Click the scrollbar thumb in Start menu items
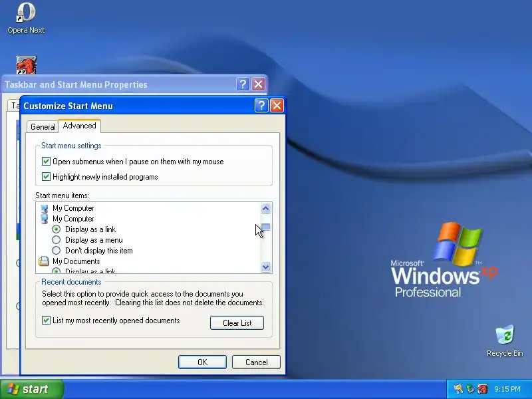Viewport: 532px width, 399px height. (265, 227)
